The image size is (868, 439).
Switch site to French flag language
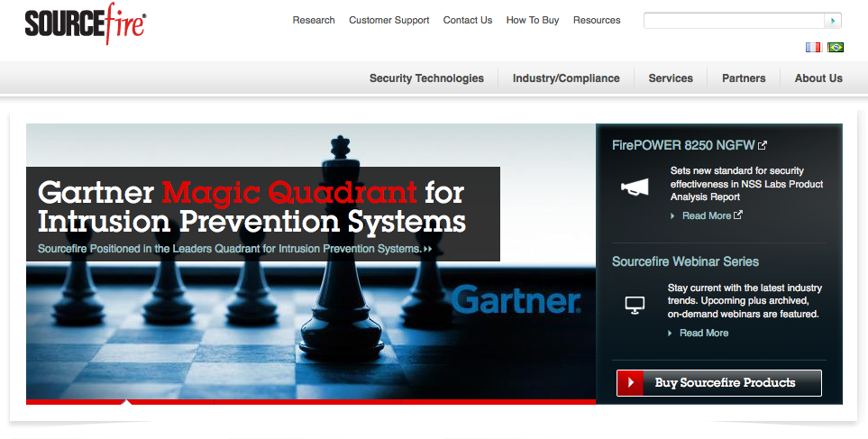coord(813,48)
